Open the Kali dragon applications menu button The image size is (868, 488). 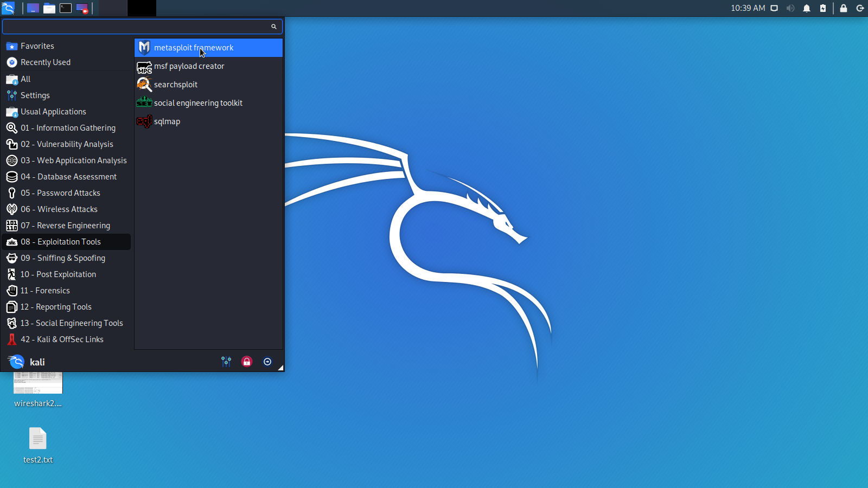coord(8,8)
